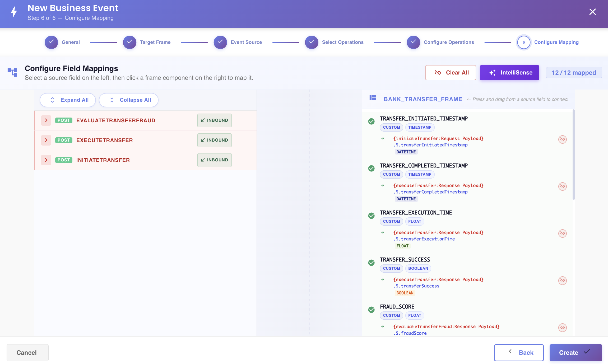Go to the General step
608x364 pixels.
[x=62, y=42]
